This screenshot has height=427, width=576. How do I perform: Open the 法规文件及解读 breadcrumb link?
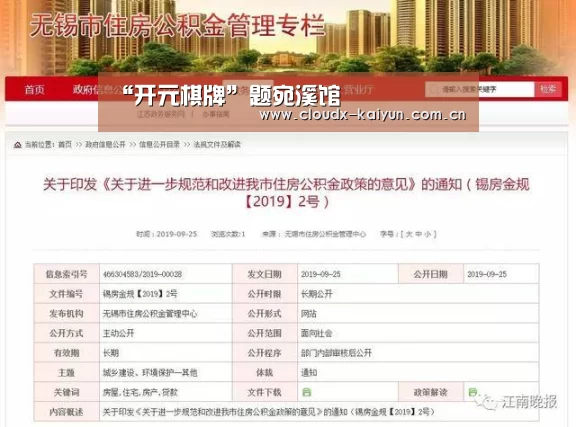pos(217,144)
